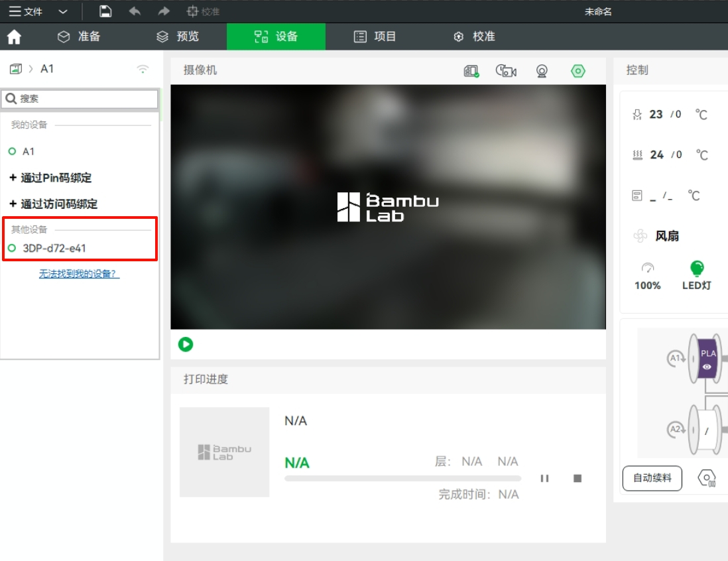This screenshot has width=728, height=561.
Task: Expand the A1 device selector
Action: pyautogui.click(x=47, y=69)
